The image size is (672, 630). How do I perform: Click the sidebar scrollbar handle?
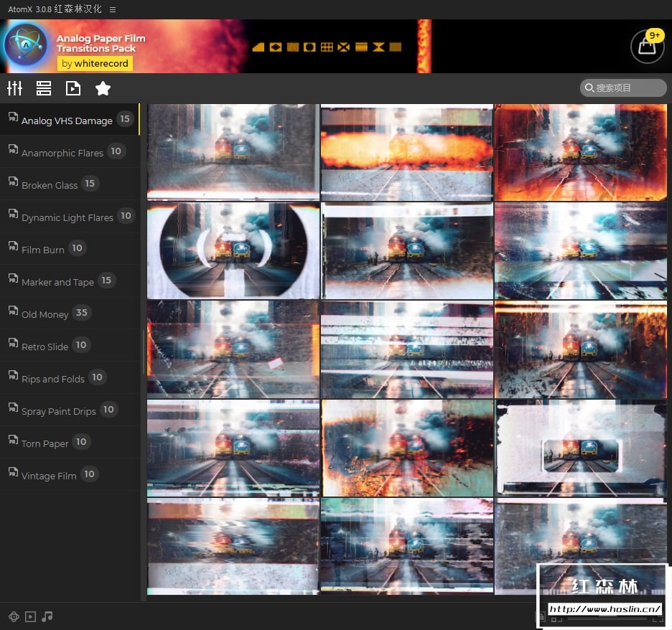tap(144, 352)
